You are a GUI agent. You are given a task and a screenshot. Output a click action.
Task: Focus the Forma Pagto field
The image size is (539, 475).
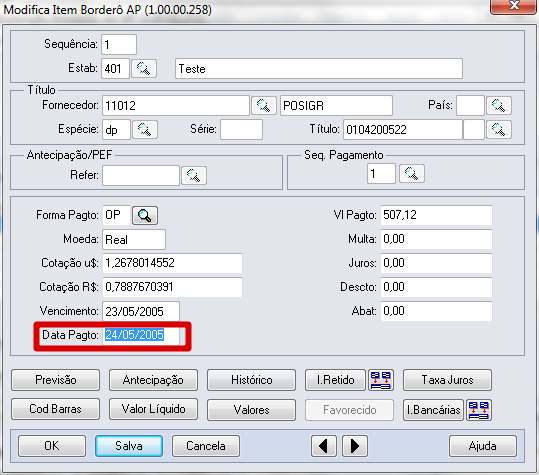pos(117,216)
